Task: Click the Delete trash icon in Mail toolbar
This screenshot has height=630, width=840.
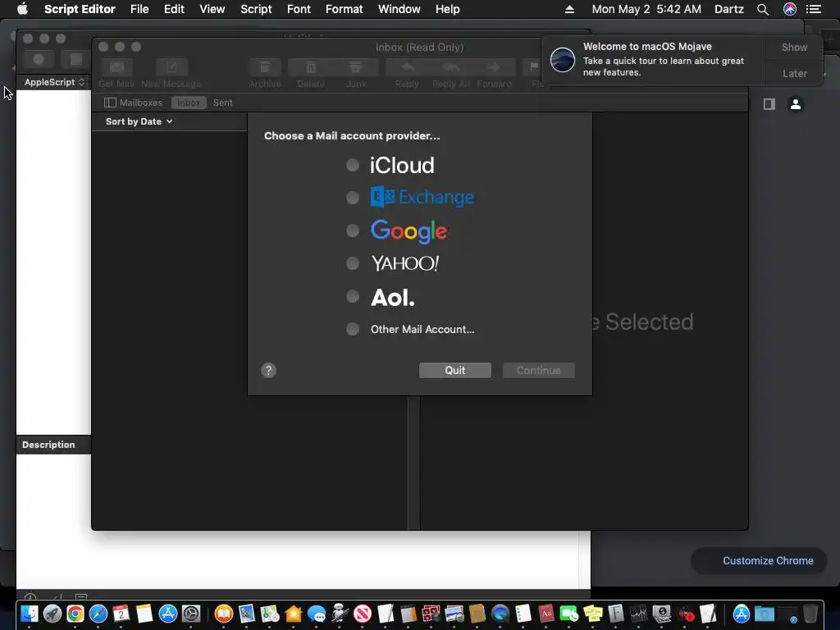Action: 311,67
